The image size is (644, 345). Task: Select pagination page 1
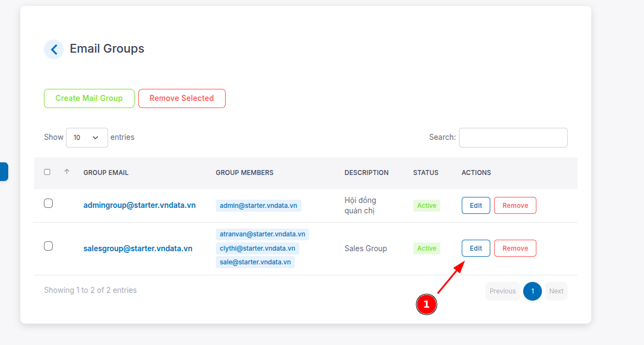point(533,291)
